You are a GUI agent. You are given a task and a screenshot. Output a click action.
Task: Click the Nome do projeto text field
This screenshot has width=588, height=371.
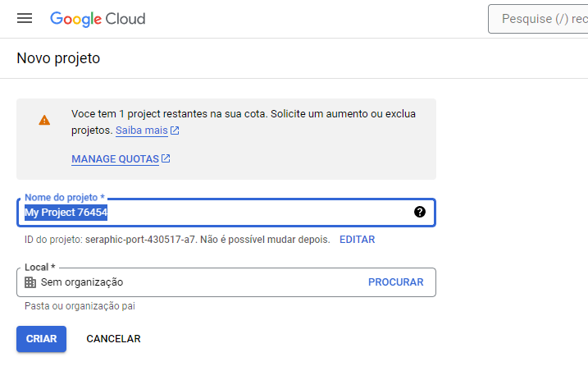click(x=226, y=213)
